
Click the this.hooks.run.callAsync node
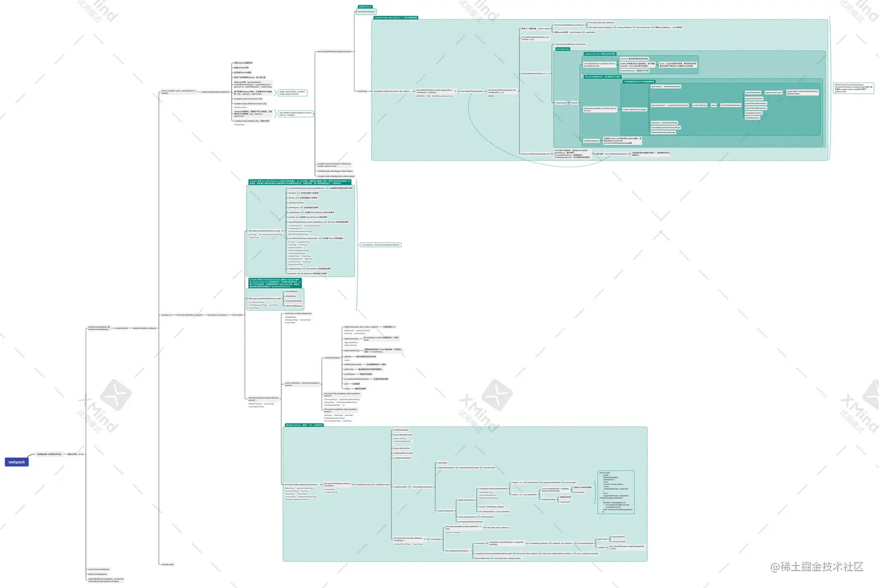pyautogui.click(x=217, y=315)
